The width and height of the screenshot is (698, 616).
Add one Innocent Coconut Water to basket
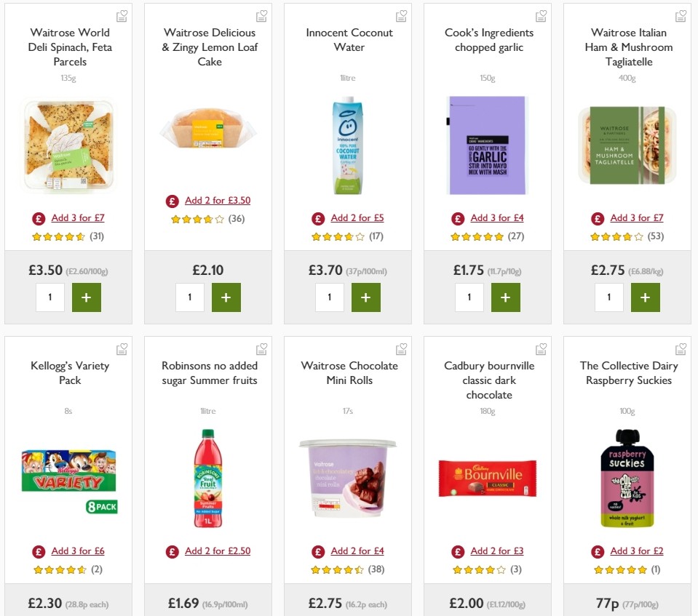(366, 297)
